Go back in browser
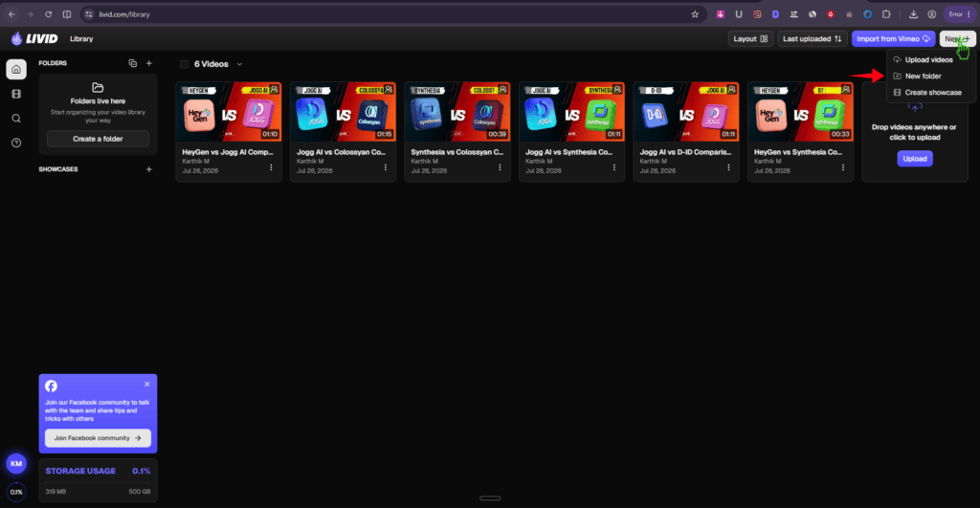This screenshot has height=508, width=980. [x=11, y=14]
